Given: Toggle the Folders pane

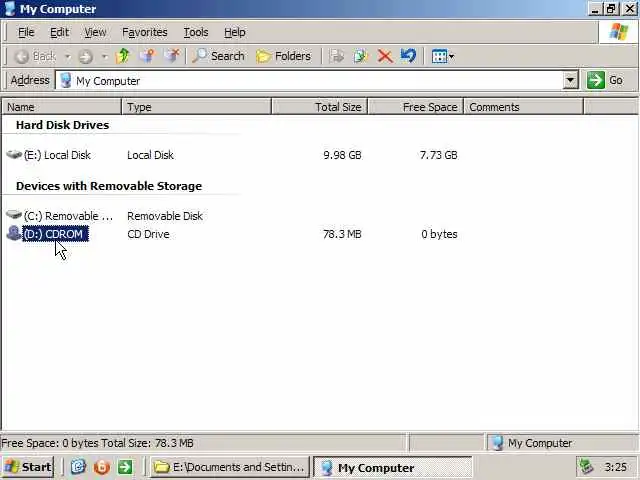Looking at the screenshot, I should (x=283, y=56).
